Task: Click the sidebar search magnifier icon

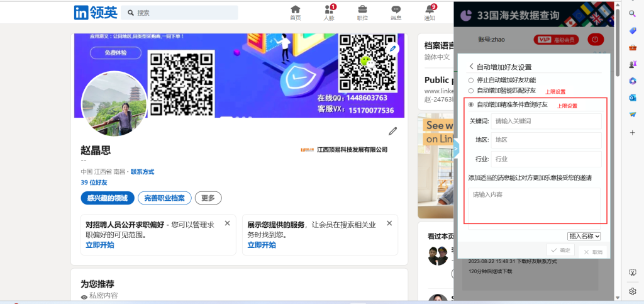Action: 633,14
